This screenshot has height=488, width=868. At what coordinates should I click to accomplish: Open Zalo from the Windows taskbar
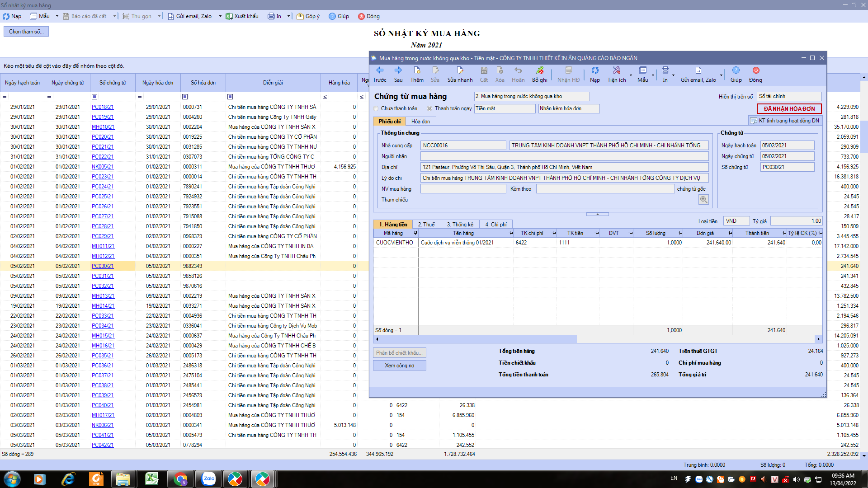209,479
